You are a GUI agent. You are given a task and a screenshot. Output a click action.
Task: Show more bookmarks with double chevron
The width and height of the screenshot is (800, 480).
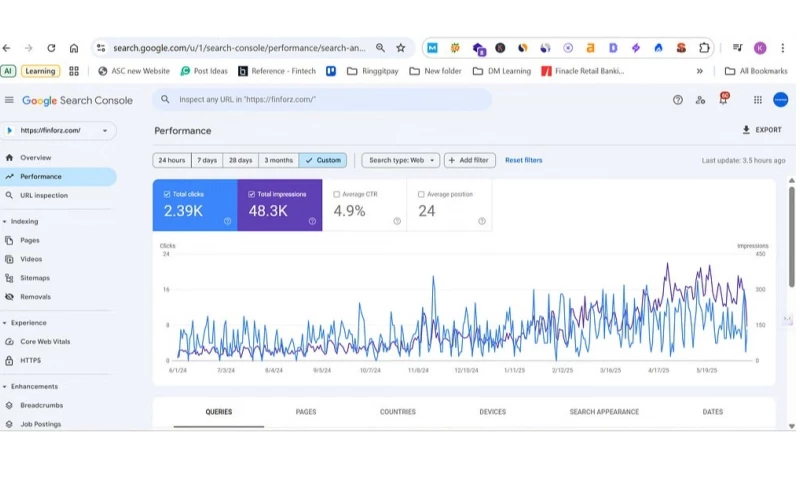(x=699, y=71)
